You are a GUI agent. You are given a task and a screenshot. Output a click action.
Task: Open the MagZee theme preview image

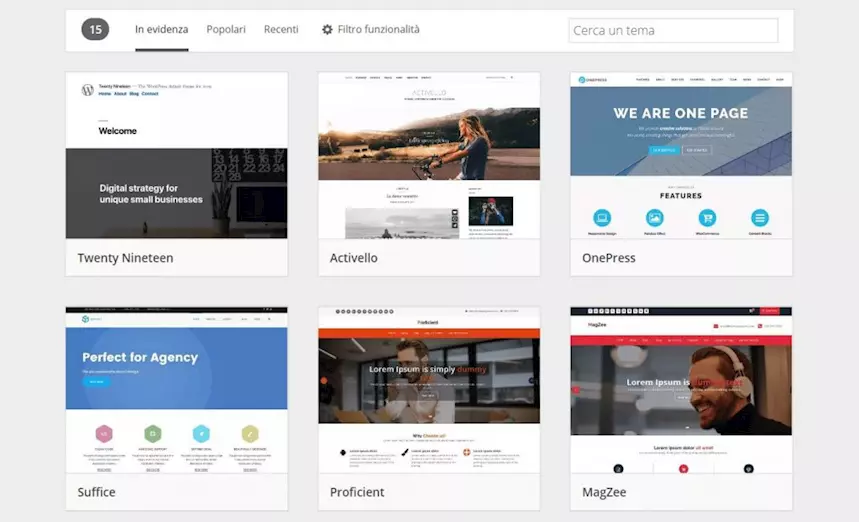click(681, 390)
